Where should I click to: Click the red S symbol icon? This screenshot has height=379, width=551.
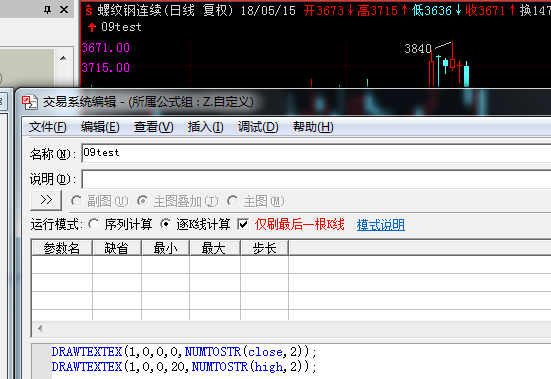click(89, 10)
